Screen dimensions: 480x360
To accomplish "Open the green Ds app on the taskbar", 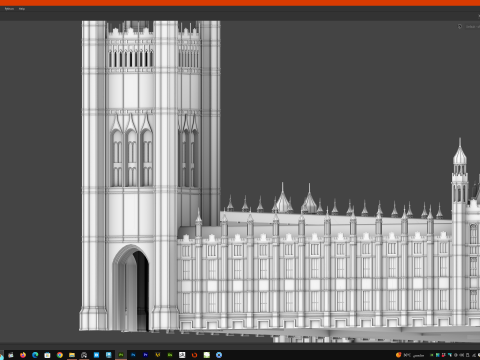I will pos(170,355).
